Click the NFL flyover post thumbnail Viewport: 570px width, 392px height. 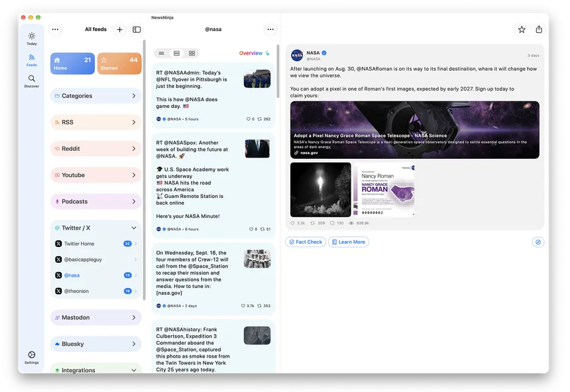pos(257,79)
